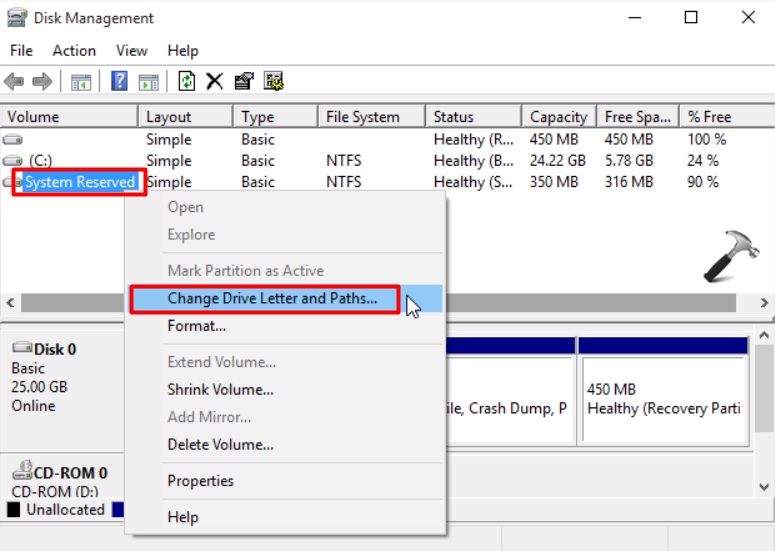Screen dimensions: 775x551
Task: Click Mark Partition as Active entry
Action: [286, 271]
